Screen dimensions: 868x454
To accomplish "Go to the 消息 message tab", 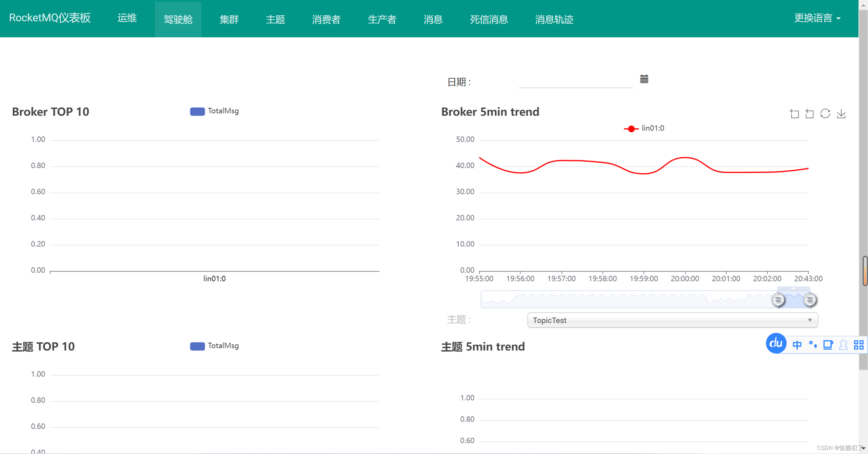I will point(433,19).
